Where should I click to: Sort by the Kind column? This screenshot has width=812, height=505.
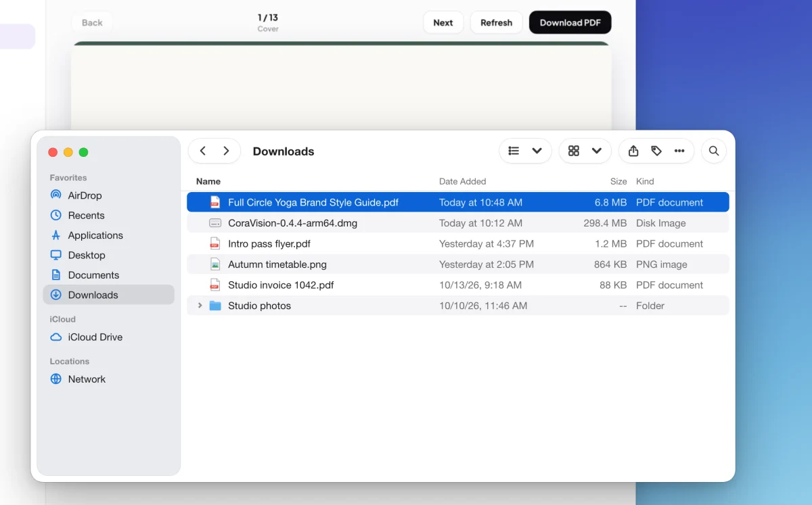645,181
